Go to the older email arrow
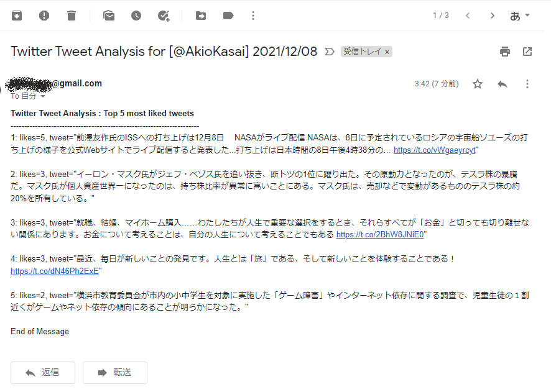Viewport: 551px width, 392px height. [x=493, y=16]
